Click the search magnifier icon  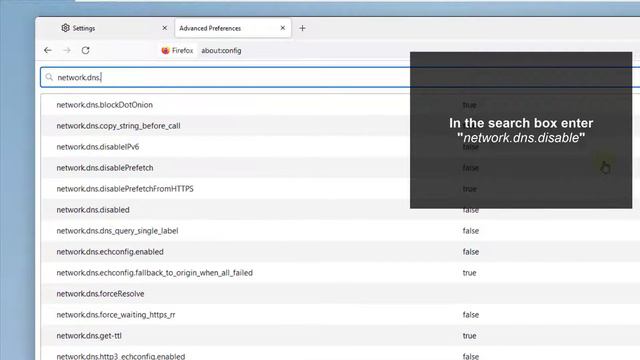[x=49, y=77]
